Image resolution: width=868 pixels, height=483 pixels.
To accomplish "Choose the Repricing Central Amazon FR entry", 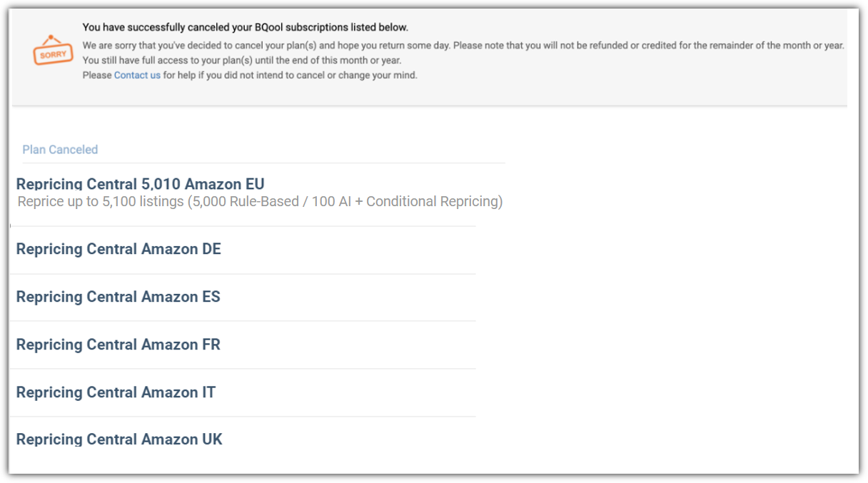I will 118,345.
